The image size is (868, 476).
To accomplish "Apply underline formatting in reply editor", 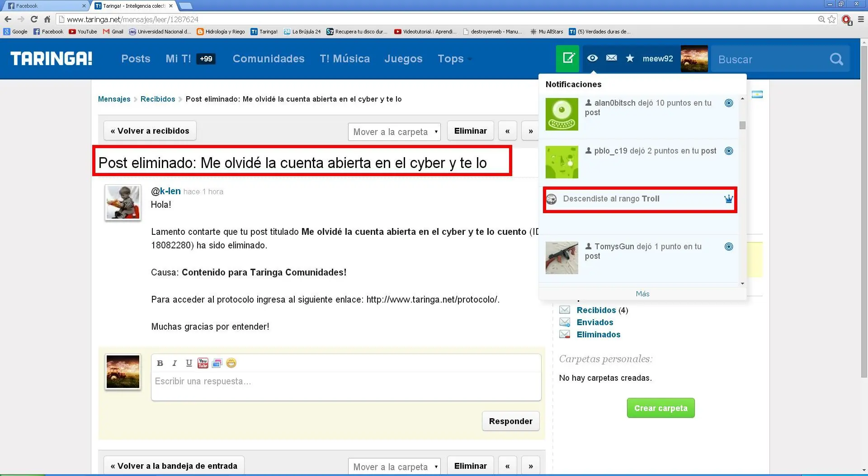I will [189, 363].
